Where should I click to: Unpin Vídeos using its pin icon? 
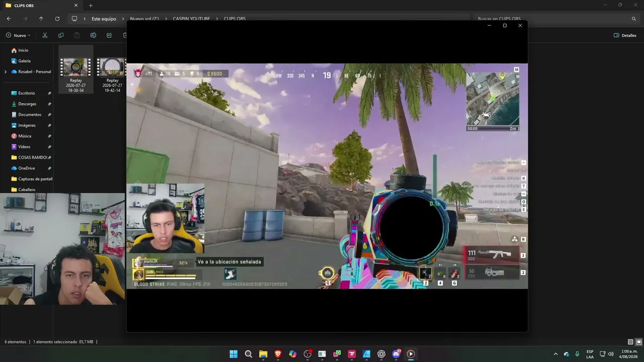[x=49, y=147]
